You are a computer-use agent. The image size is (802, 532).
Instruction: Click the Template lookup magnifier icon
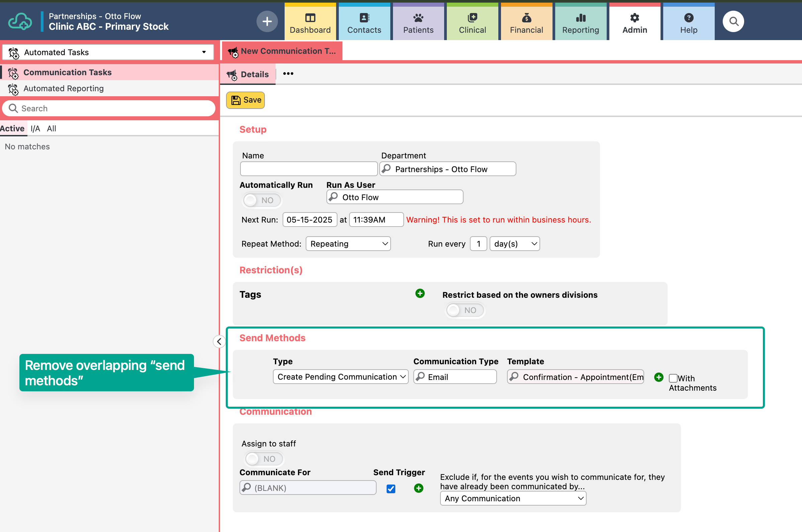(514, 377)
